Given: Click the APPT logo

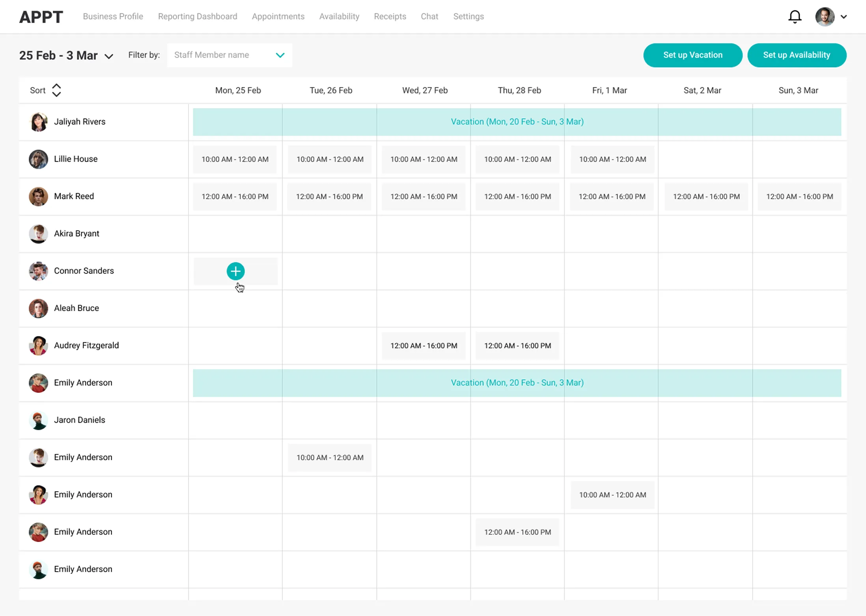Looking at the screenshot, I should tap(41, 17).
